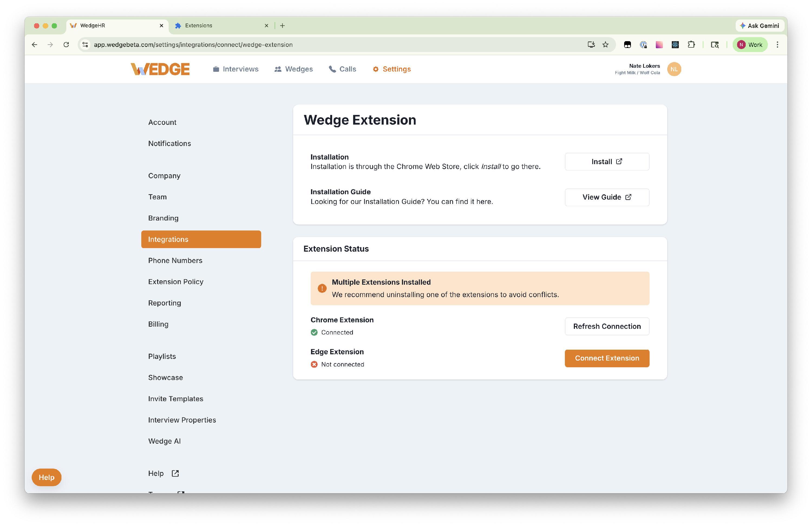Click site information icon in address bar
812x526 pixels.
tap(85, 45)
